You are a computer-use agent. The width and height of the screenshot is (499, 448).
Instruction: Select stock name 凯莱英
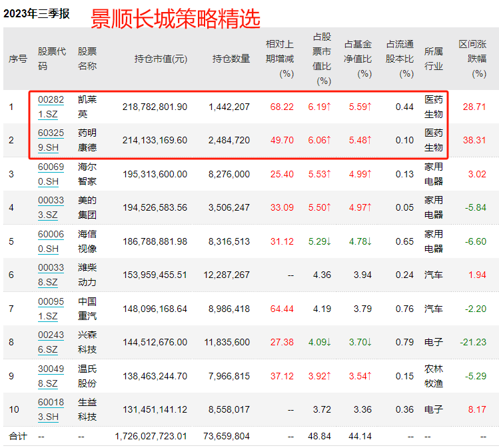87,107
